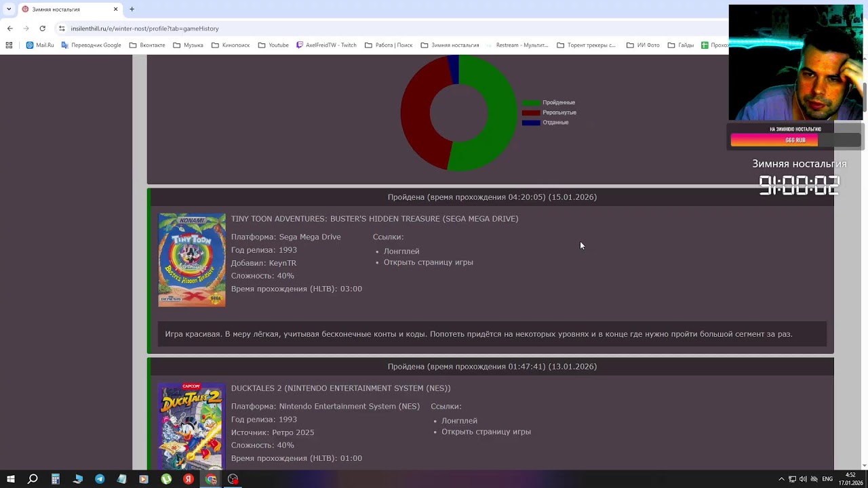Screen dimensions: 868x488
Task: Click the Пройдена 01:47:41 header bar
Action: (492, 367)
